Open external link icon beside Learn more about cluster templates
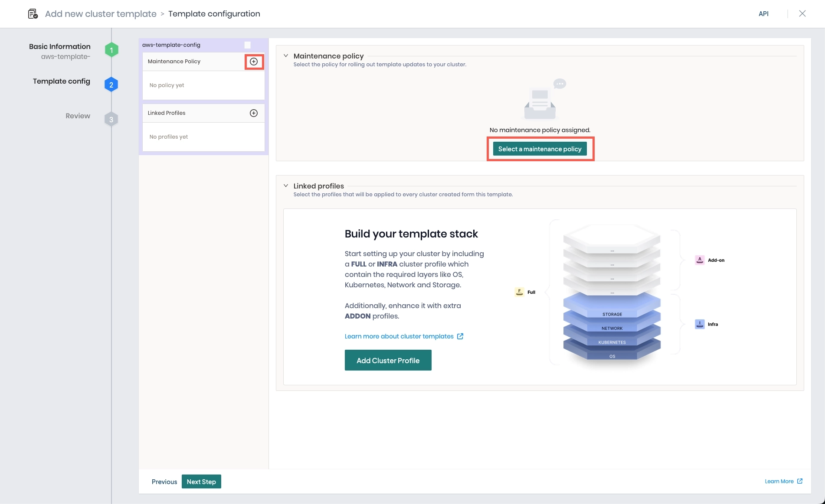The image size is (825, 504). tap(460, 336)
